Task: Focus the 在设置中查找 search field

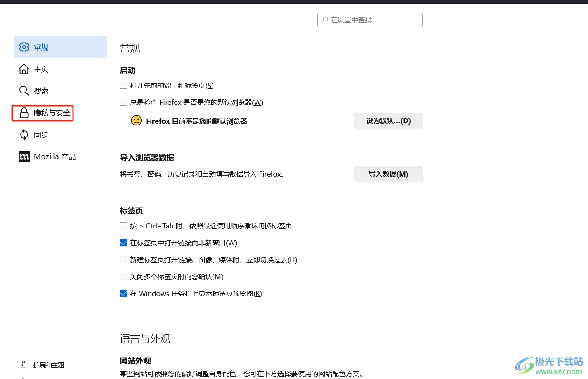Action: 370,20
